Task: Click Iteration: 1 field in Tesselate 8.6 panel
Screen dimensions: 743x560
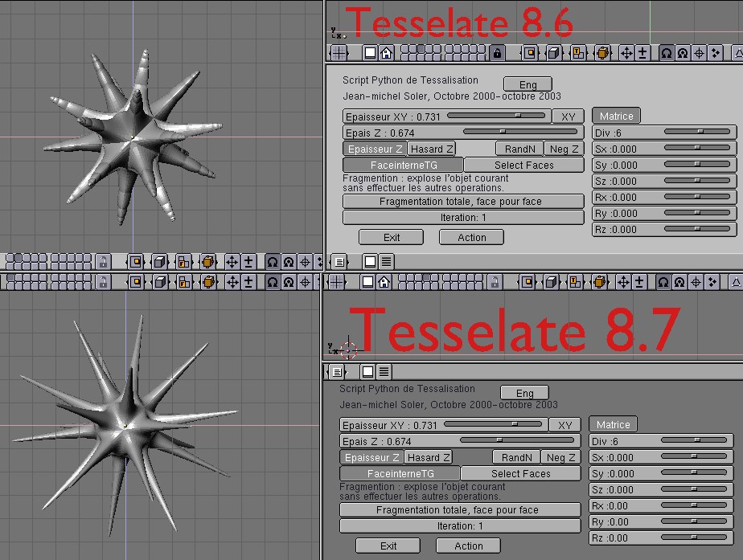Action: 463,217
